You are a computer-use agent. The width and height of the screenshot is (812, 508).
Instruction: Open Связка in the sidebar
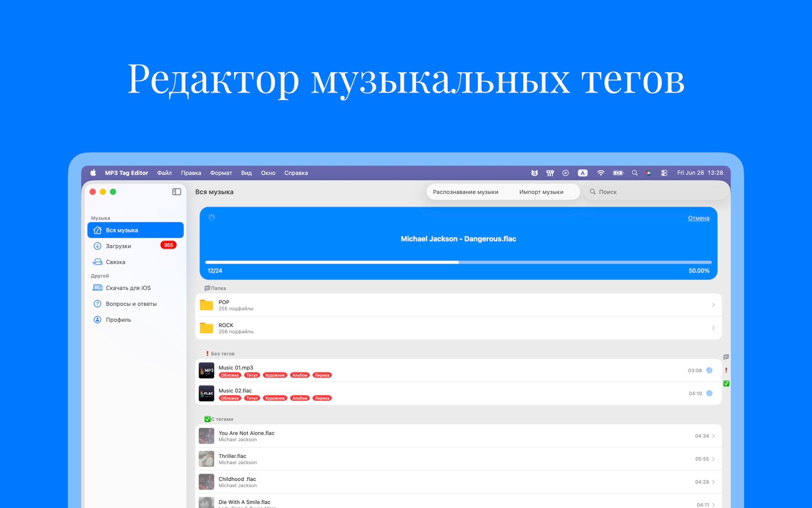point(135,262)
